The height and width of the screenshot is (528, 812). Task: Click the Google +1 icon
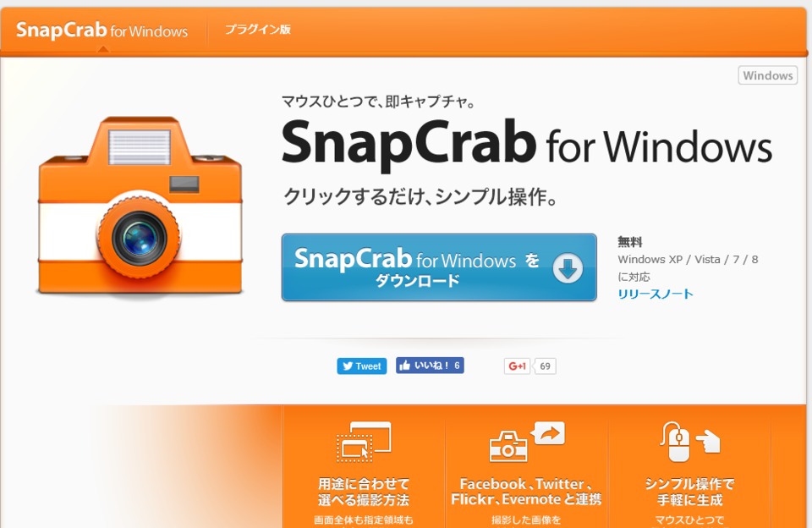coord(517,366)
